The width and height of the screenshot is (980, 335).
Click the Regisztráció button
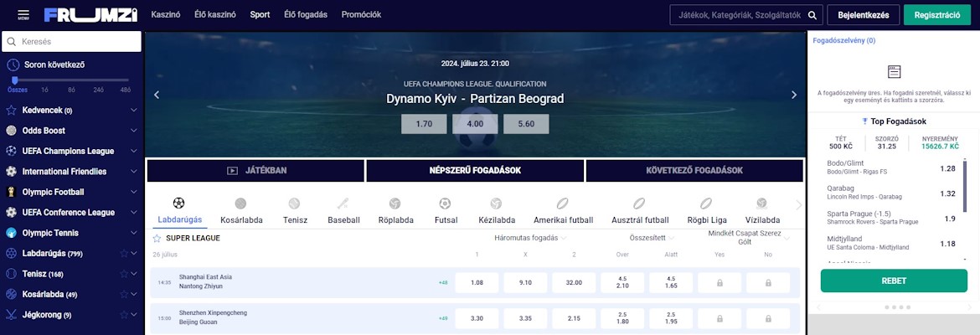point(937,15)
